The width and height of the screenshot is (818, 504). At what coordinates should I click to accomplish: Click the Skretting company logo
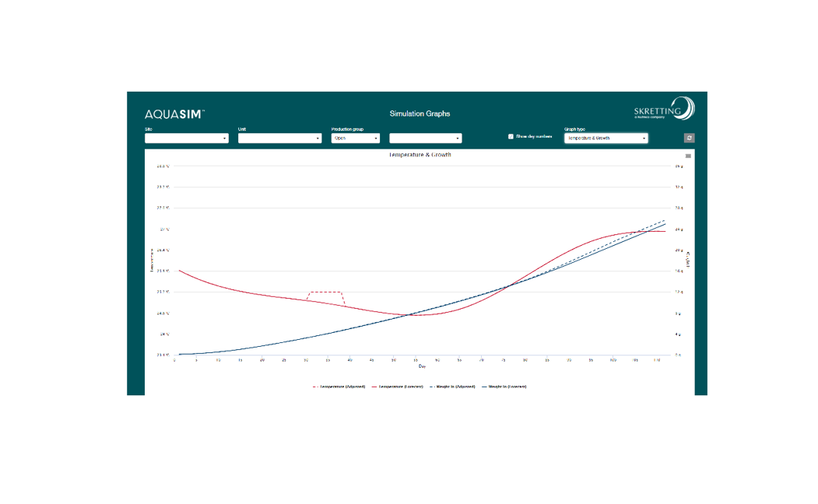coord(663,110)
